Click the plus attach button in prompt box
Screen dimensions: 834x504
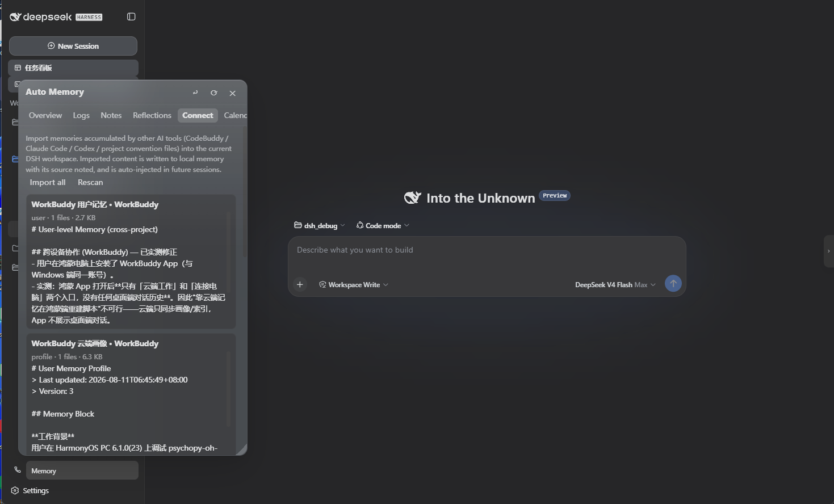300,284
